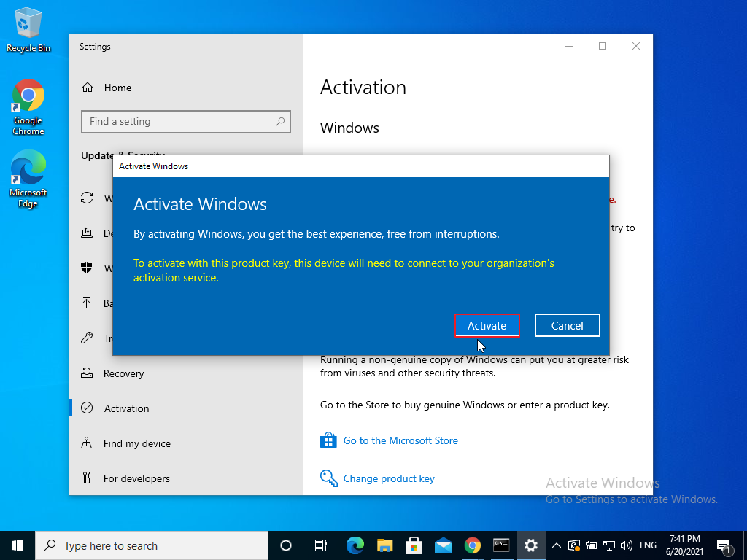The width and height of the screenshot is (747, 560).
Task: Click the Activation checkmark circle icon
Action: click(x=87, y=408)
